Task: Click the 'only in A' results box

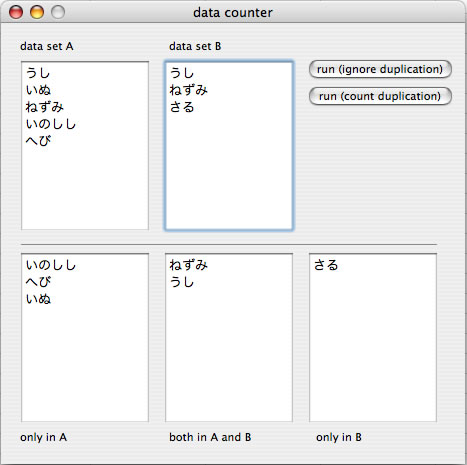Action: pos(85,338)
